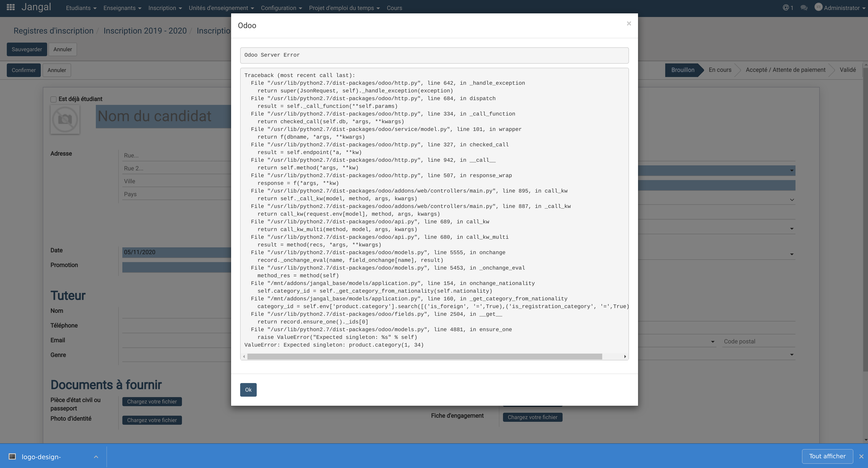Close the Odoo error dialog with X
This screenshot has width=868, height=468.
(x=629, y=24)
